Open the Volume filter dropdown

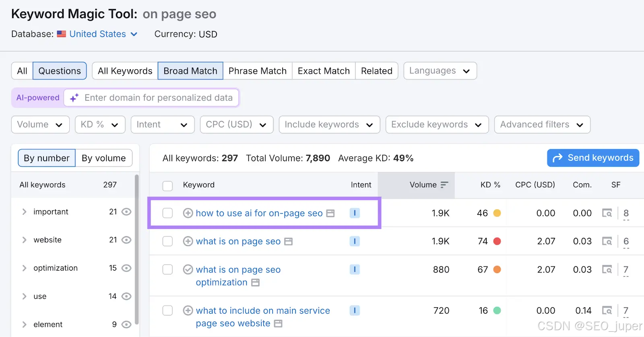pos(40,125)
